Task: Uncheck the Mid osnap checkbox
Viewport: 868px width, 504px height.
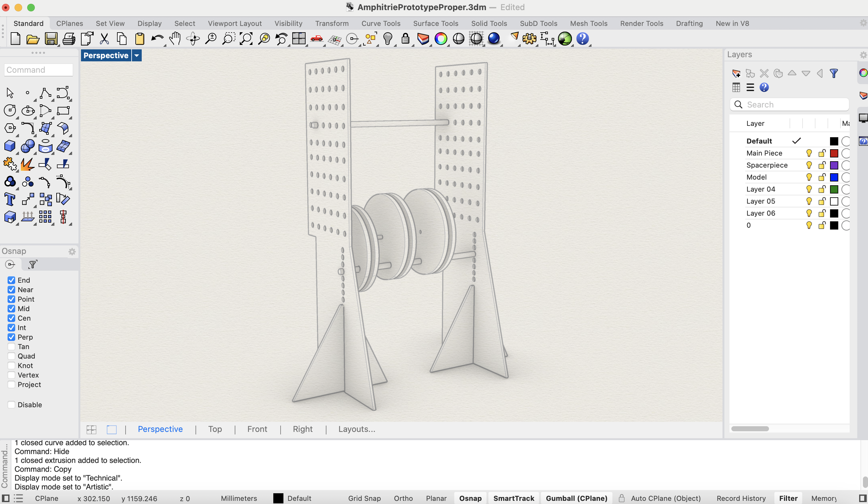Action: pyautogui.click(x=11, y=309)
